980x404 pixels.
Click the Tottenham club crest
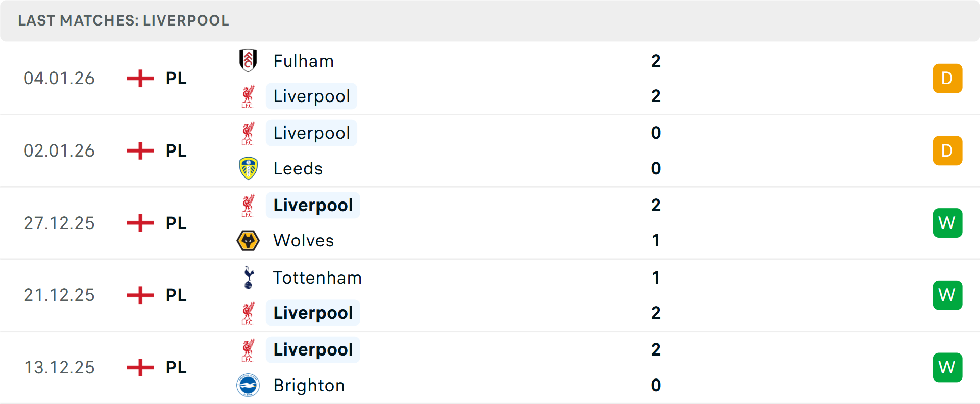[x=248, y=277]
